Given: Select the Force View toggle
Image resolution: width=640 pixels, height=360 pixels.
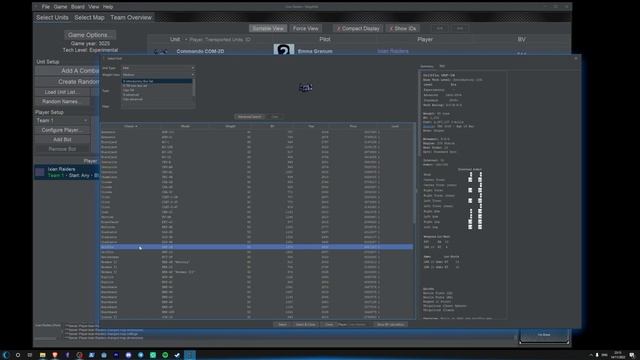Looking at the screenshot, I should pos(306,29).
